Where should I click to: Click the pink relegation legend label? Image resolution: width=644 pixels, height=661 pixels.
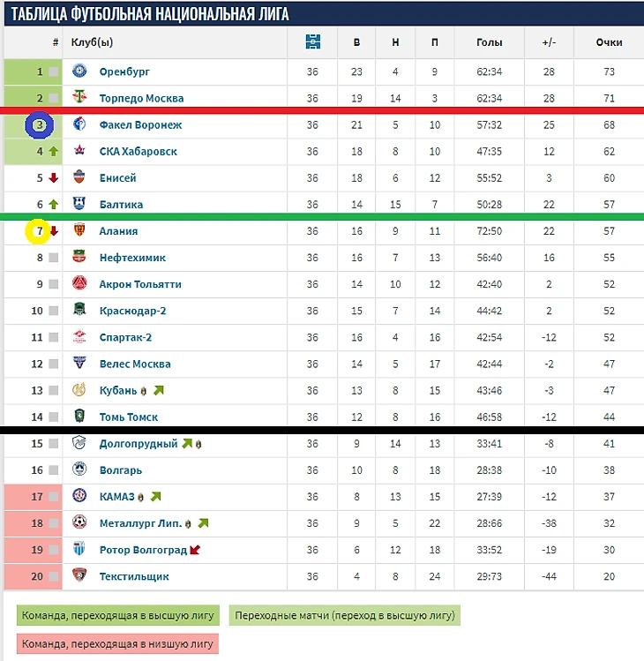coord(117,643)
